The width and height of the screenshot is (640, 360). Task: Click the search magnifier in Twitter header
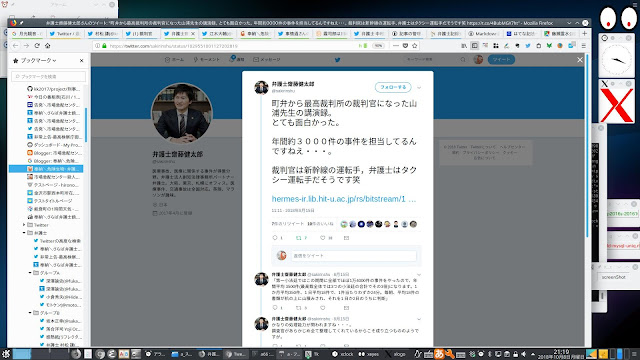463,60
